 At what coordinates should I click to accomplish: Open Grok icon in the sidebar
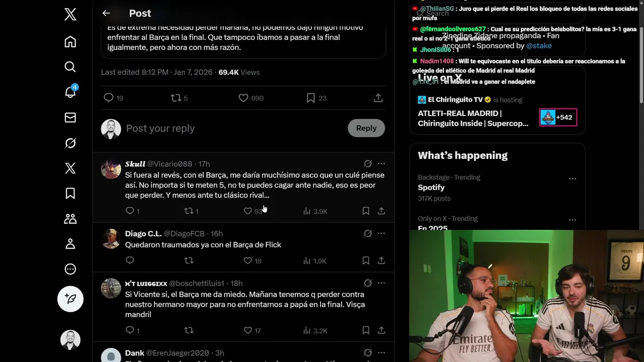(70, 143)
